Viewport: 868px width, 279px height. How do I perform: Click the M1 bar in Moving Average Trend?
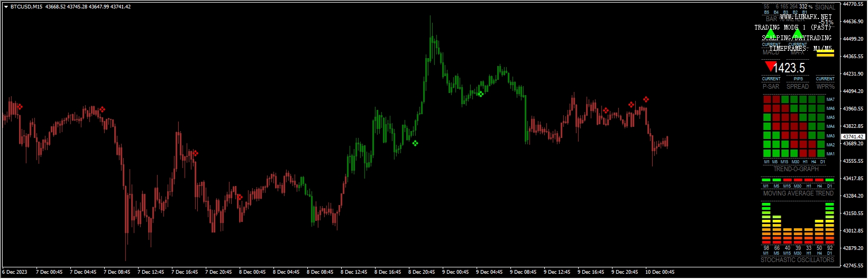(766, 180)
